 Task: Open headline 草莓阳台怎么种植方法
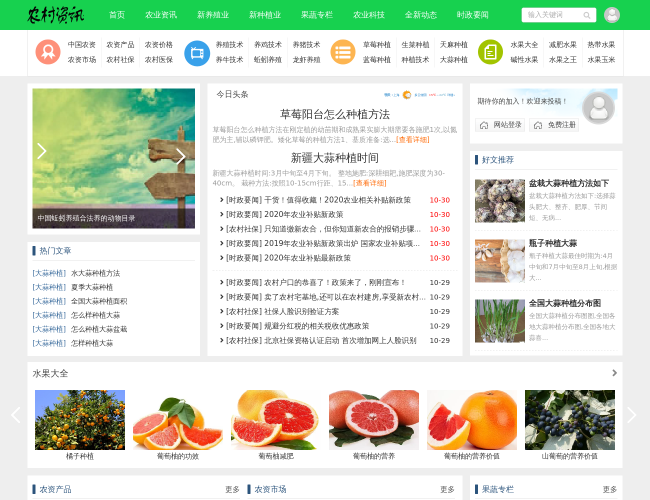click(335, 114)
